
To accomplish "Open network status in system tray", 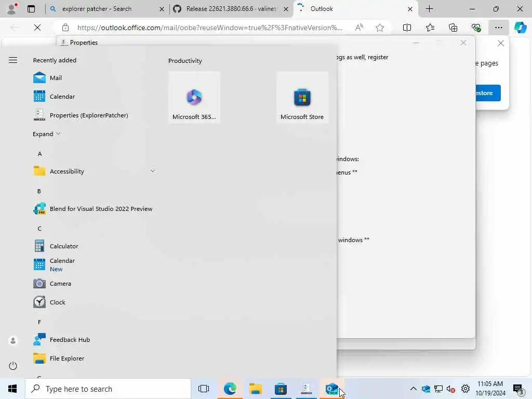I will (438, 389).
